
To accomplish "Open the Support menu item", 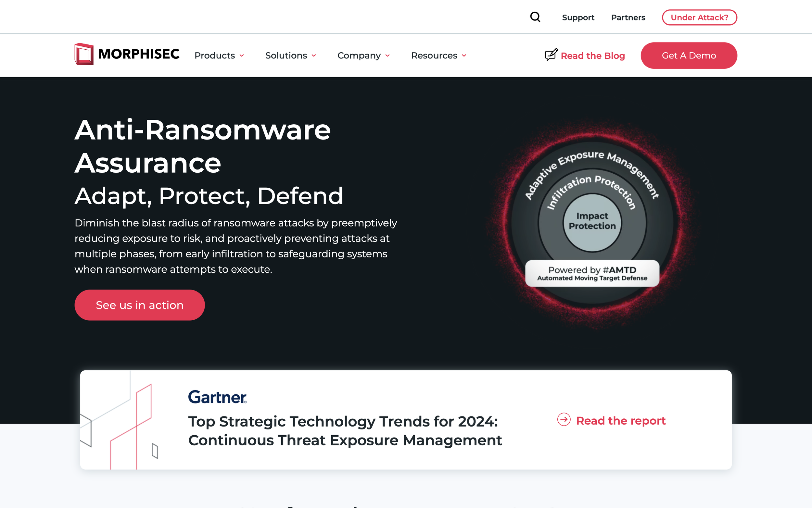I will (x=578, y=18).
